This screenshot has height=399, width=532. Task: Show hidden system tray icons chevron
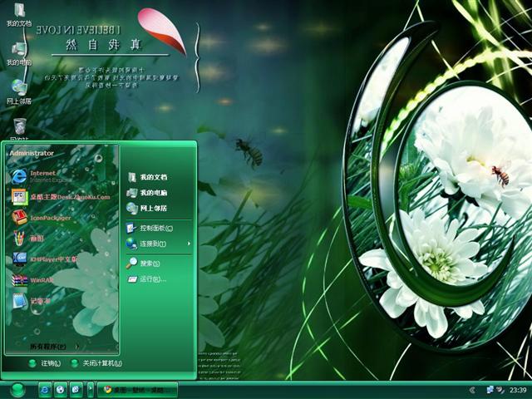472,391
